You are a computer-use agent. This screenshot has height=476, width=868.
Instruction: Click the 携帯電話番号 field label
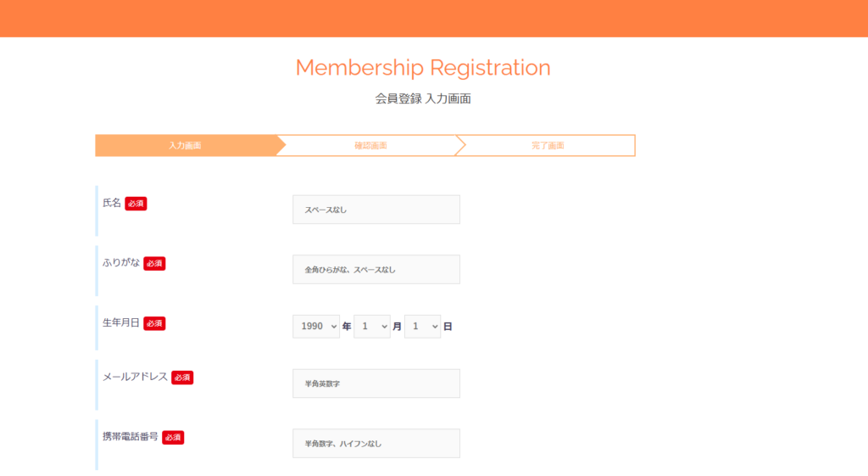point(130,437)
